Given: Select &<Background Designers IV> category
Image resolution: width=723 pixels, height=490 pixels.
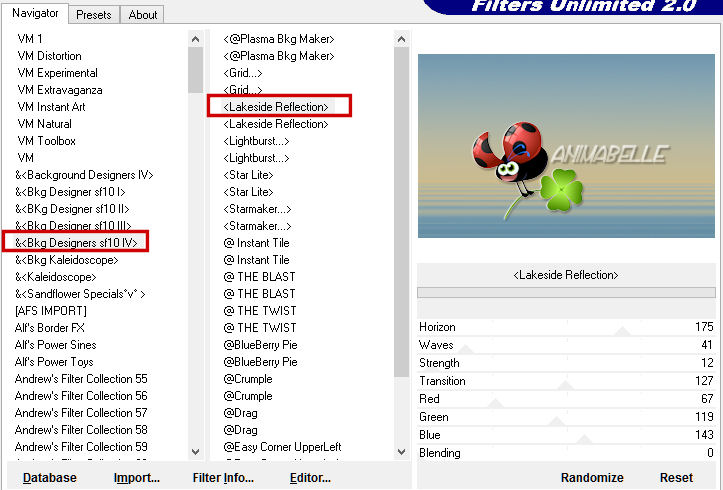Looking at the screenshot, I should point(84,175).
